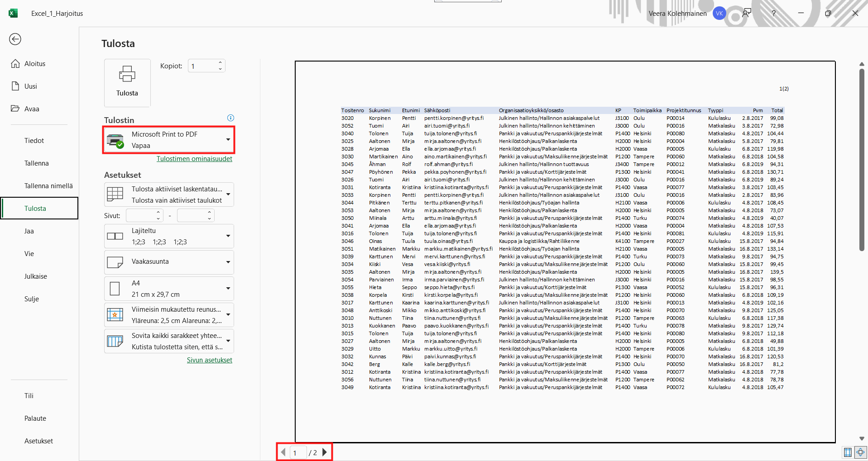Open Tiedot in the sidebar

[34, 141]
